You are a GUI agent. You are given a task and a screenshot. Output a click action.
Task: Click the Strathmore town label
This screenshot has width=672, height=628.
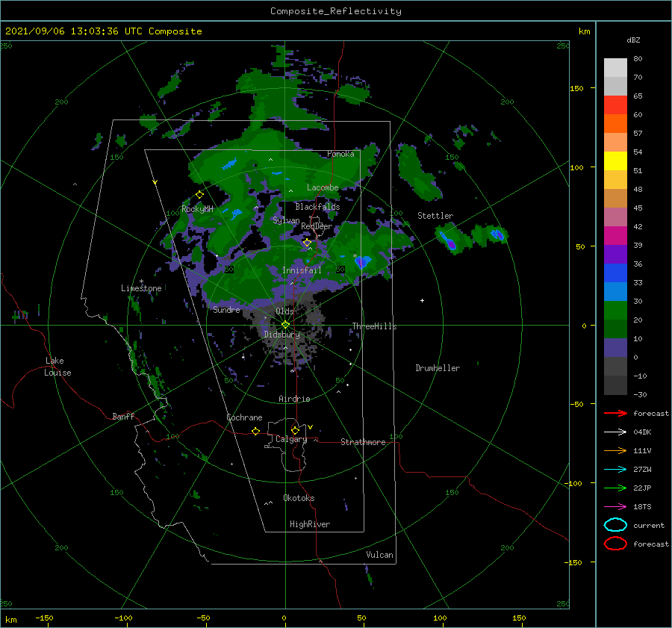(363, 442)
